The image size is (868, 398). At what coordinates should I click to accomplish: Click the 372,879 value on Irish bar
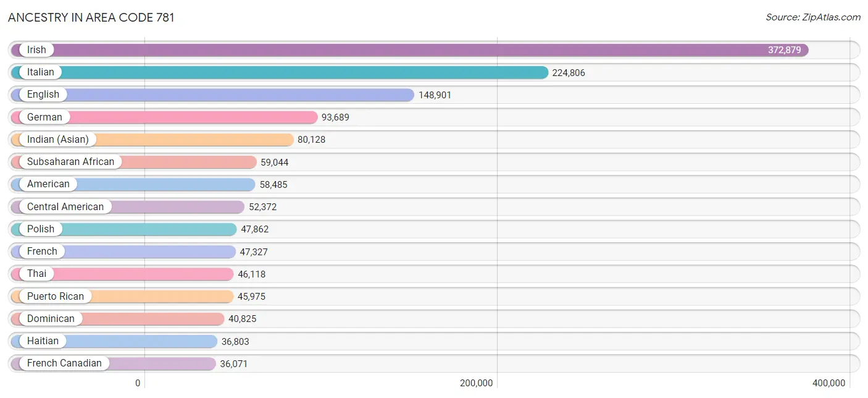point(785,50)
